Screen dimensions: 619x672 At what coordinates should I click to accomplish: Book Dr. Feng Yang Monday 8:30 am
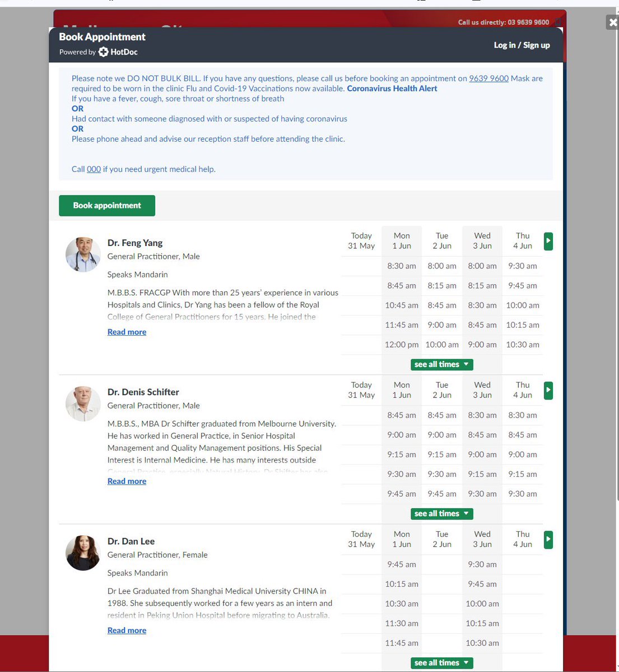pos(402,266)
